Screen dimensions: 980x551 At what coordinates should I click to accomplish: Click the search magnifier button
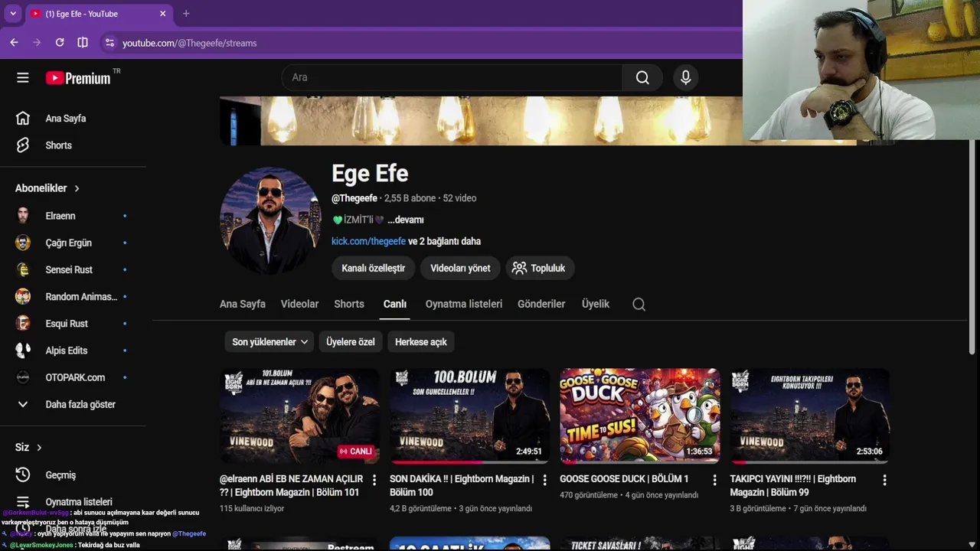642,77
